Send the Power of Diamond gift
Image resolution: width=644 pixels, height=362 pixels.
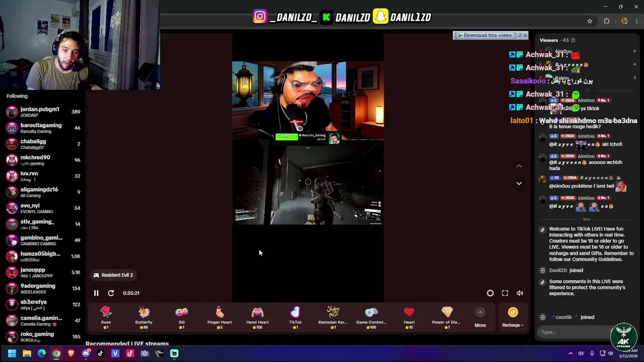pos(447,318)
